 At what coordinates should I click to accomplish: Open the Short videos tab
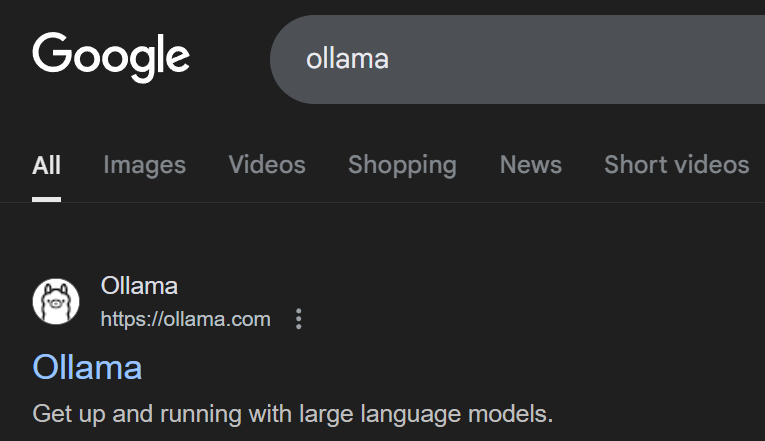click(677, 164)
